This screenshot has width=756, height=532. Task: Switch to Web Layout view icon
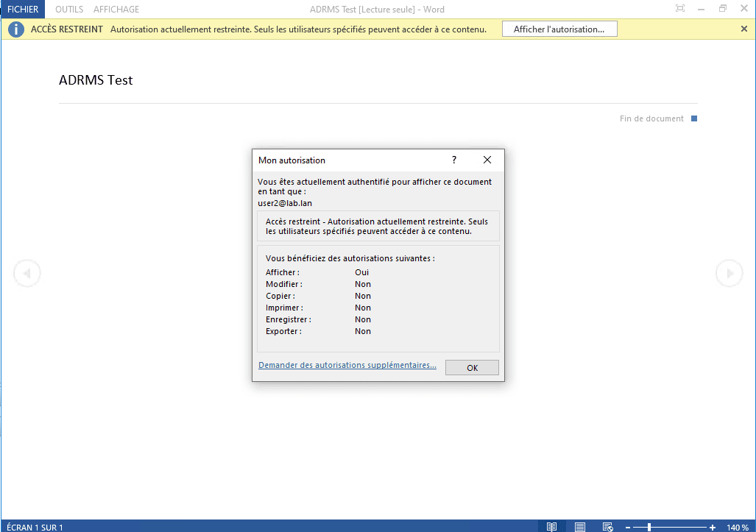pyautogui.click(x=608, y=527)
